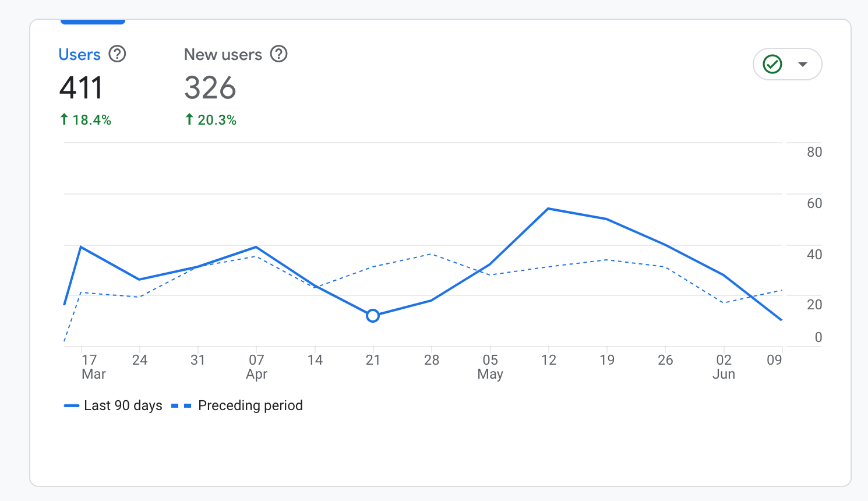Click the 17 Mar axis label
Screen dimensions: 868x501
pos(93,367)
